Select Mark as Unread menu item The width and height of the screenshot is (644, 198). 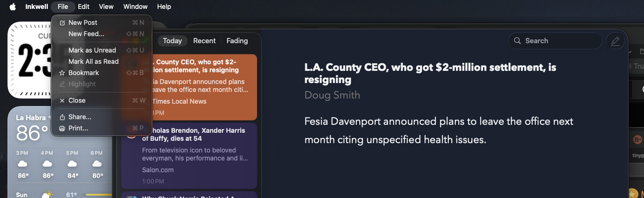pyautogui.click(x=92, y=50)
